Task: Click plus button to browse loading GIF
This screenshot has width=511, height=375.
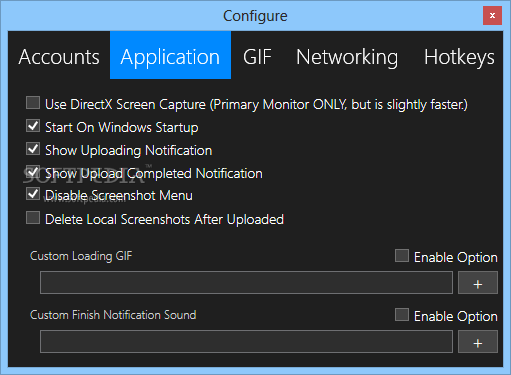Action: [478, 283]
